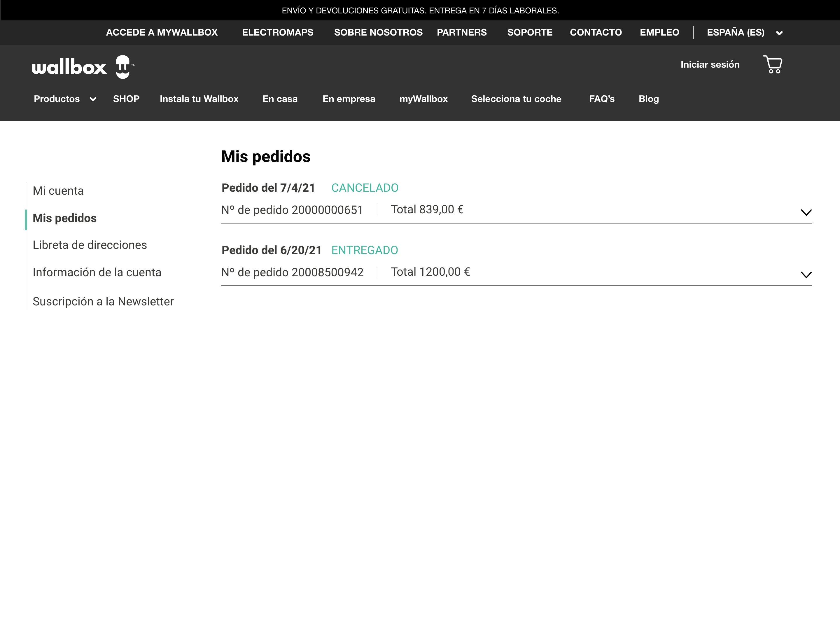Open Información de la cuenta
Viewport: 840px width, 626px height.
click(x=97, y=272)
